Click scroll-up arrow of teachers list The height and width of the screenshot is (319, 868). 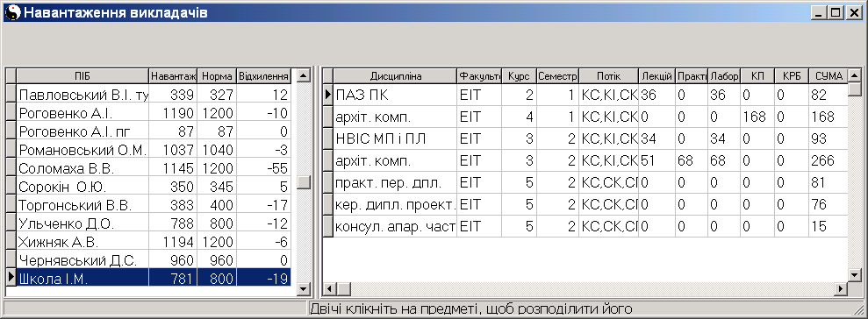(304, 75)
